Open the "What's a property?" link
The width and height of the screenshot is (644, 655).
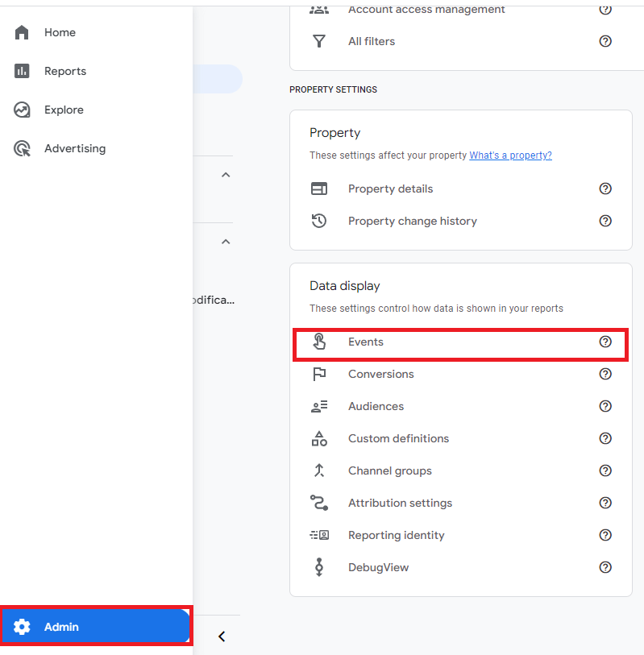510,155
